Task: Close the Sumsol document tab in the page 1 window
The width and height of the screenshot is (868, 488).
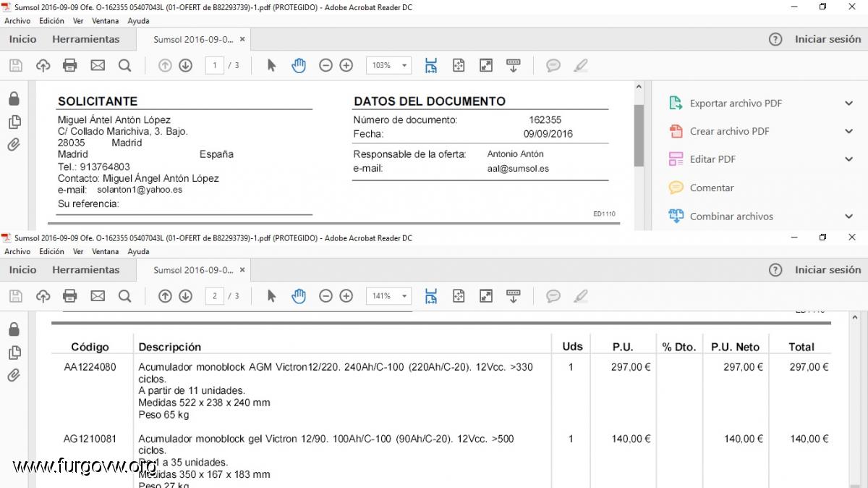Action: (242, 40)
